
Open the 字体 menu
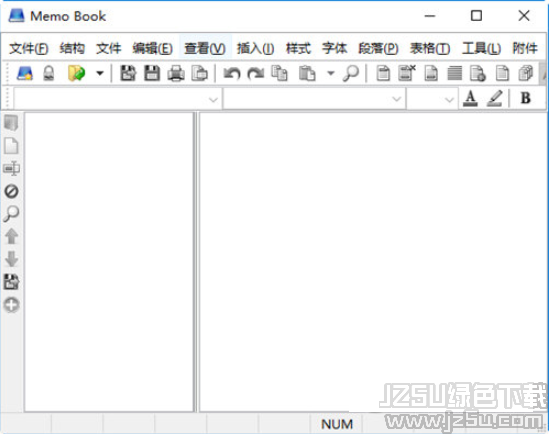(x=334, y=48)
